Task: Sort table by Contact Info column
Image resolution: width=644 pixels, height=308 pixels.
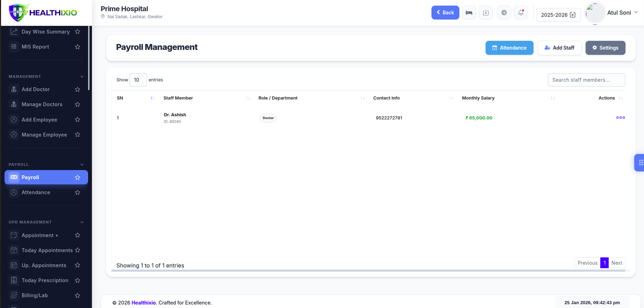Action: coord(451,98)
